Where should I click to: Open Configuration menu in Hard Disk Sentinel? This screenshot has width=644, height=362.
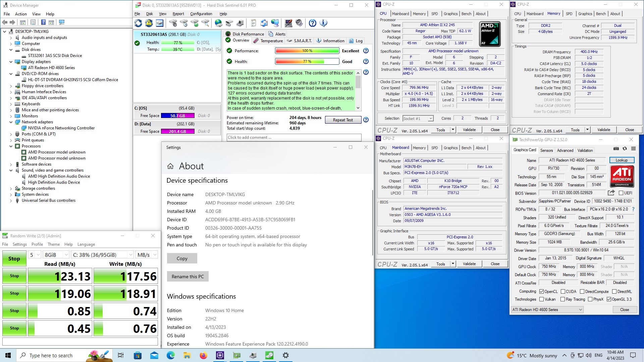coord(201,14)
